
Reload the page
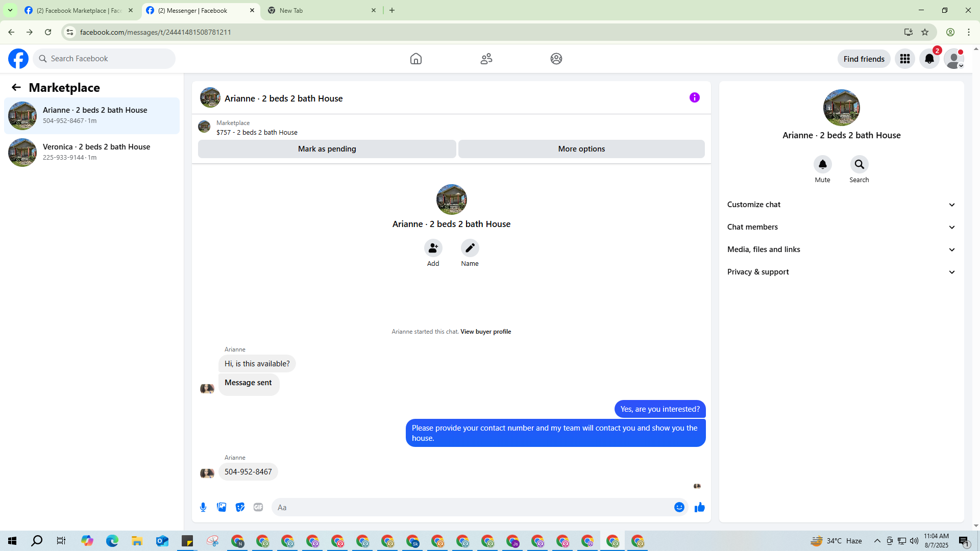pos(48,32)
